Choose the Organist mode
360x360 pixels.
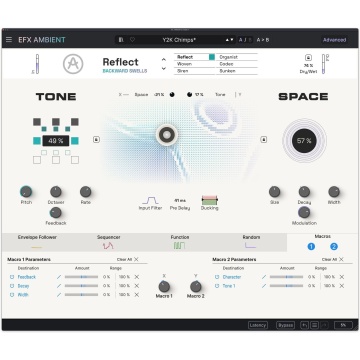pyautogui.click(x=237, y=57)
